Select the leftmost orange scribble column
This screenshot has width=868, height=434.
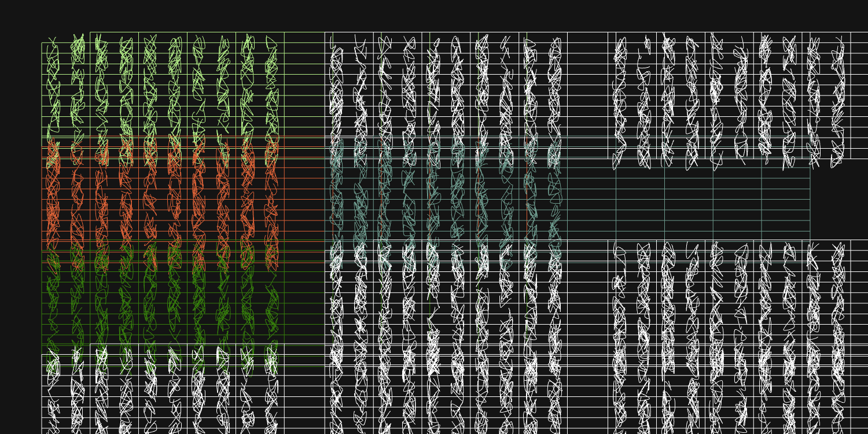tap(53, 197)
